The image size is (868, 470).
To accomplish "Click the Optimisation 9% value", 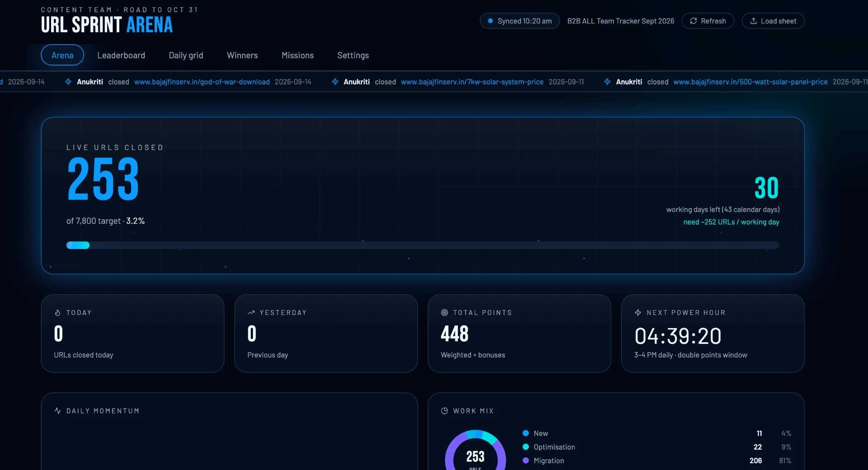I will (786, 447).
